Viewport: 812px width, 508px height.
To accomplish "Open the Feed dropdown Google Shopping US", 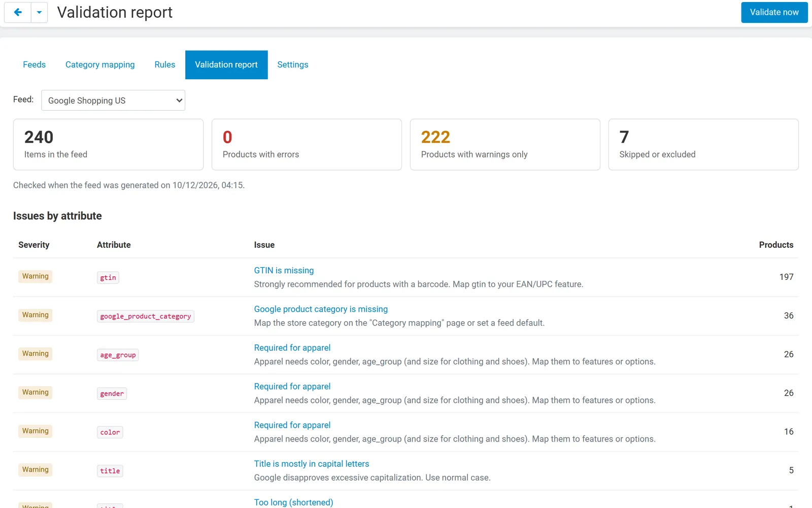I will [113, 100].
